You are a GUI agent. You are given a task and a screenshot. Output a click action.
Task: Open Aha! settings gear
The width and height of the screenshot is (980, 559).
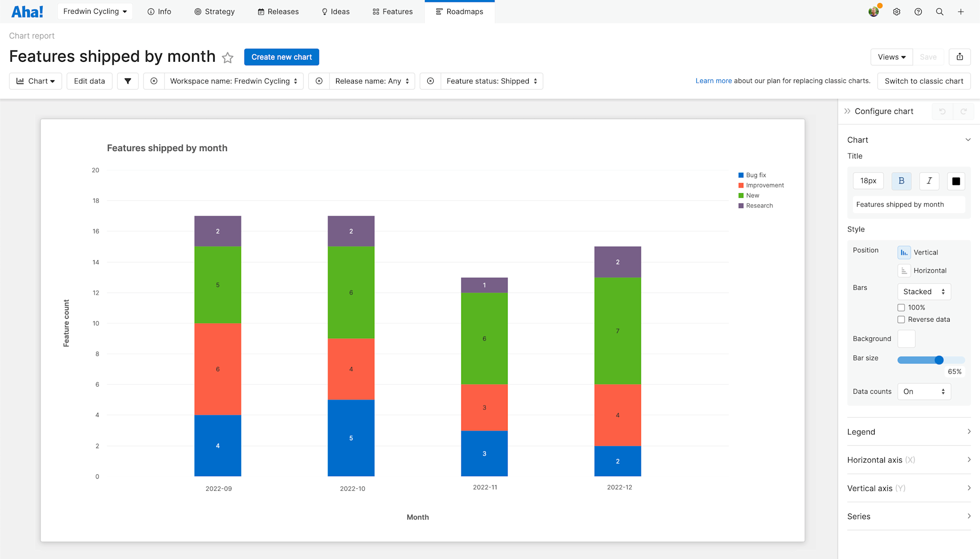coord(897,11)
